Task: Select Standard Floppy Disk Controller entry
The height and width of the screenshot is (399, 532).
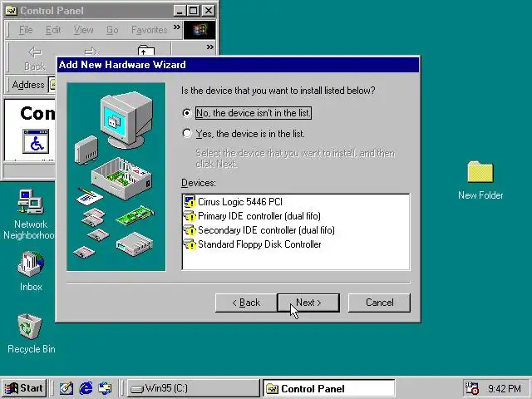Action: 252,244
